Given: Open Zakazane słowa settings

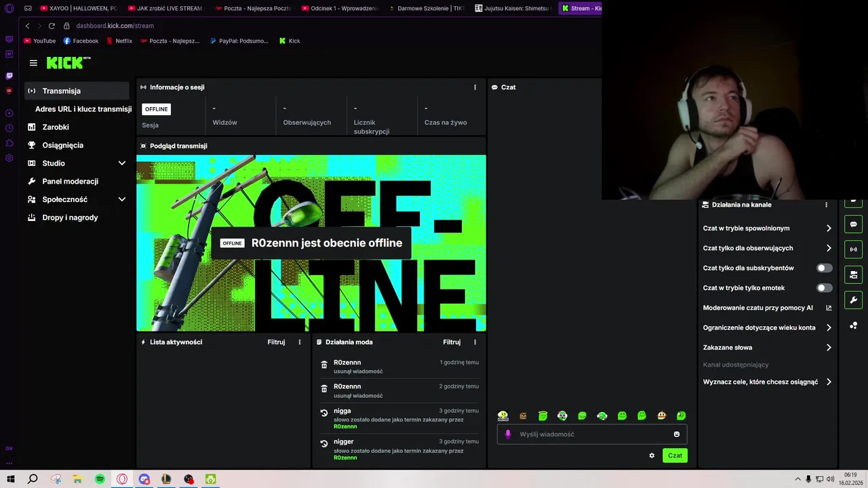Looking at the screenshot, I should click(x=767, y=348).
